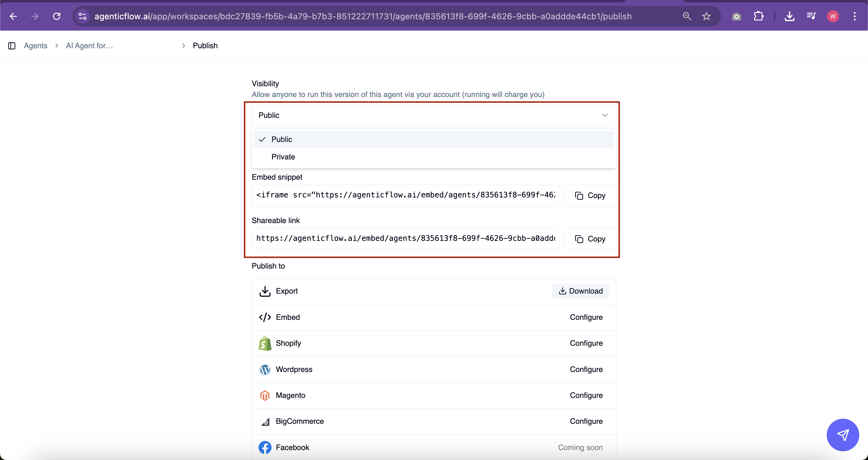Click the Shopify row label
The width and height of the screenshot is (868, 460).
288,343
